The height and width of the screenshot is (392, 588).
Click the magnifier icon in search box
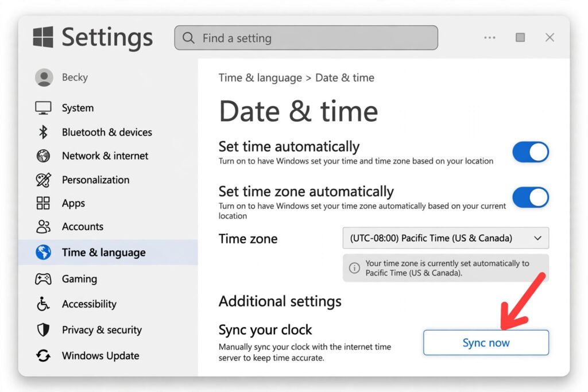pos(188,38)
